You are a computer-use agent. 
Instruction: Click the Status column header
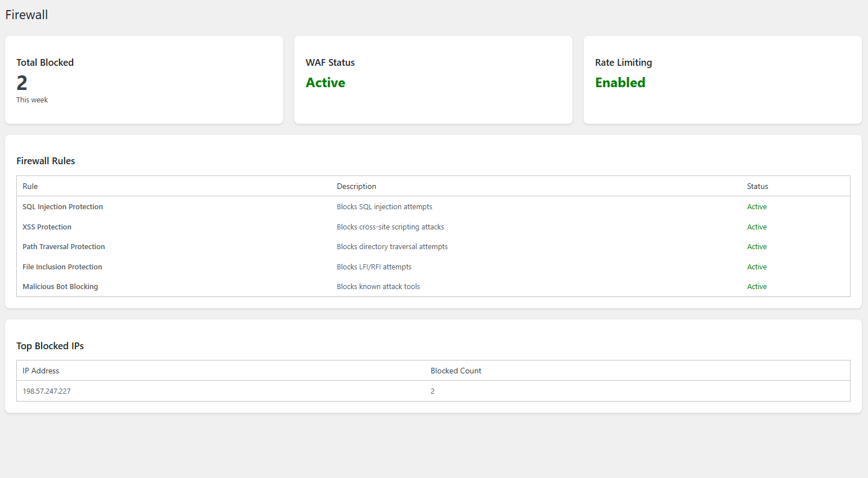click(x=757, y=186)
